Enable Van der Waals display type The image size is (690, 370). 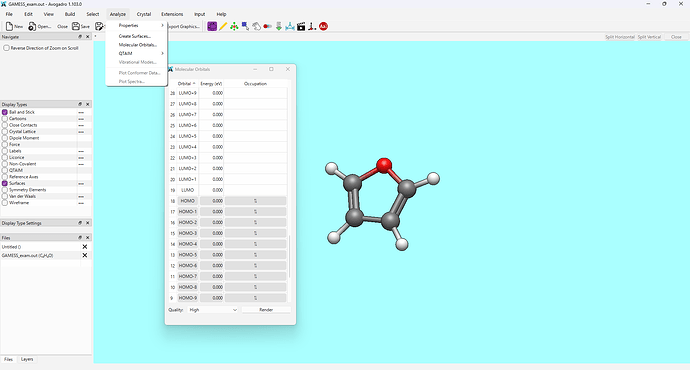point(5,196)
